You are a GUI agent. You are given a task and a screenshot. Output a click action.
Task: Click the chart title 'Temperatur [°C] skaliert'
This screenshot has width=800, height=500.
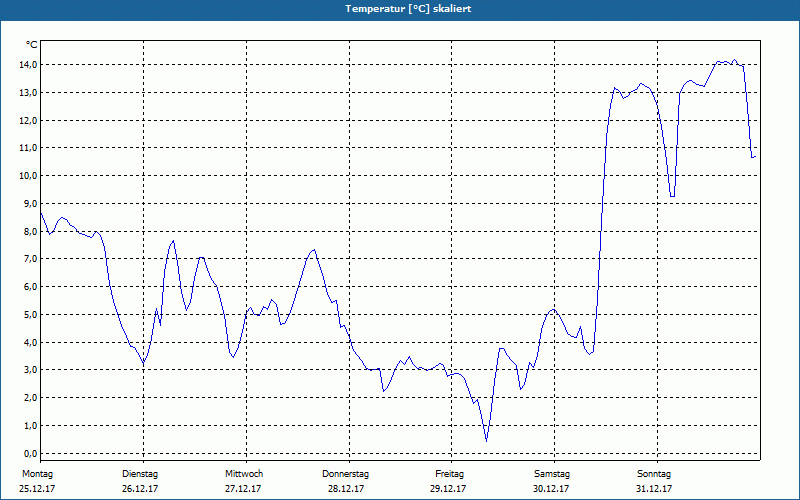408,9
